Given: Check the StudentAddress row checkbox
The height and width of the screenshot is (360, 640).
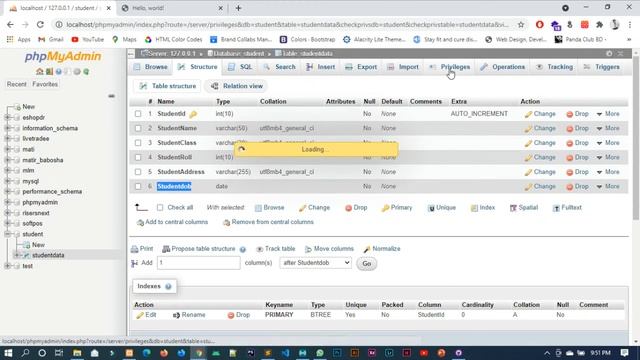Looking at the screenshot, I should pyautogui.click(x=138, y=172).
